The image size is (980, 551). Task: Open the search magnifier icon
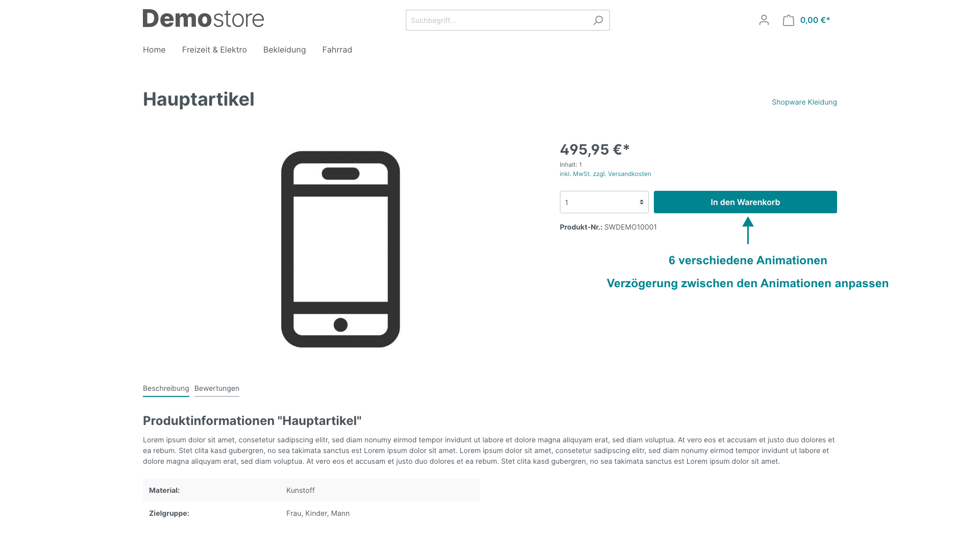click(598, 20)
